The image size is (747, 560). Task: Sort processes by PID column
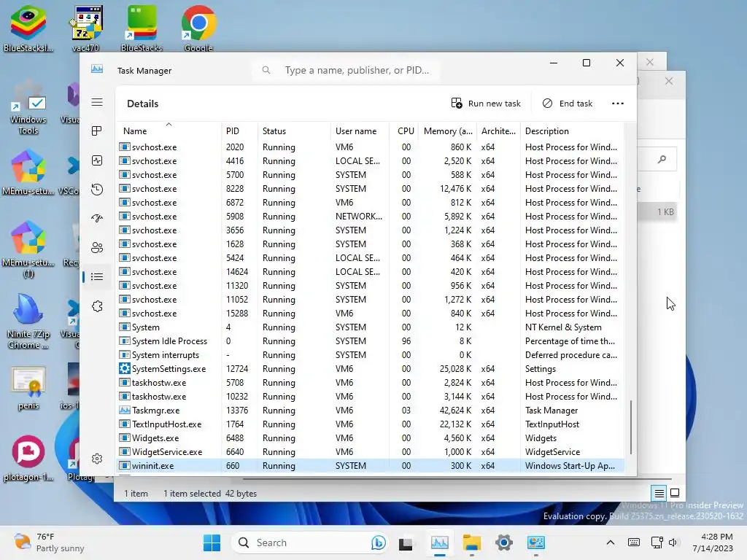239,131
